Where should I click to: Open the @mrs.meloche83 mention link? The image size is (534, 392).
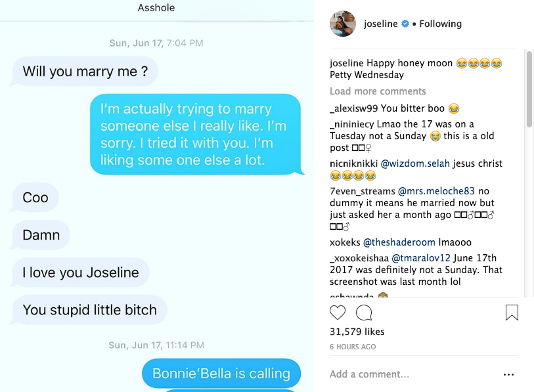tap(433, 191)
